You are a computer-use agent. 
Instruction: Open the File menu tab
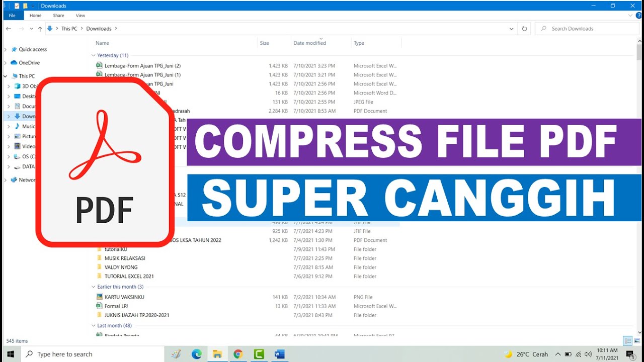point(12,16)
